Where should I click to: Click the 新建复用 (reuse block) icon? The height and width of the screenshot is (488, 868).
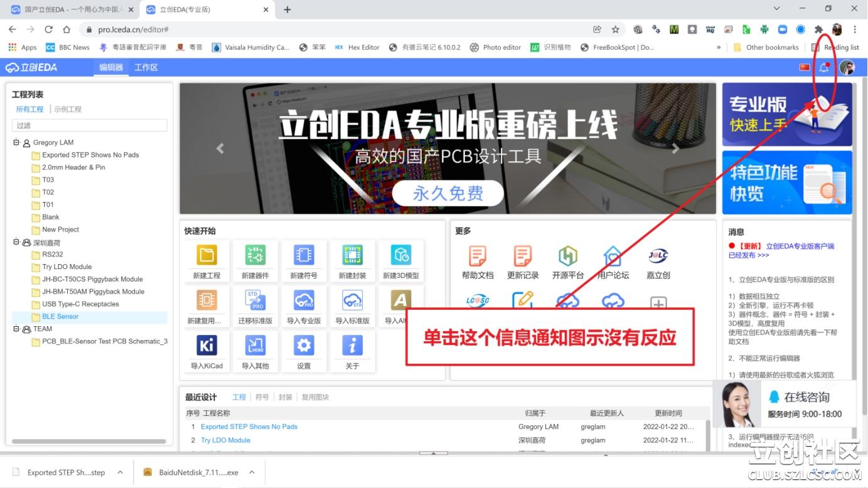[x=206, y=300]
